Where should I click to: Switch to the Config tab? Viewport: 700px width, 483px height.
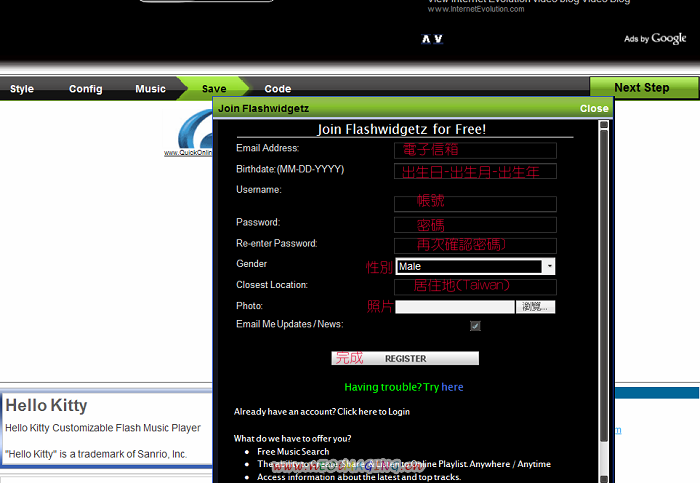[x=86, y=89]
